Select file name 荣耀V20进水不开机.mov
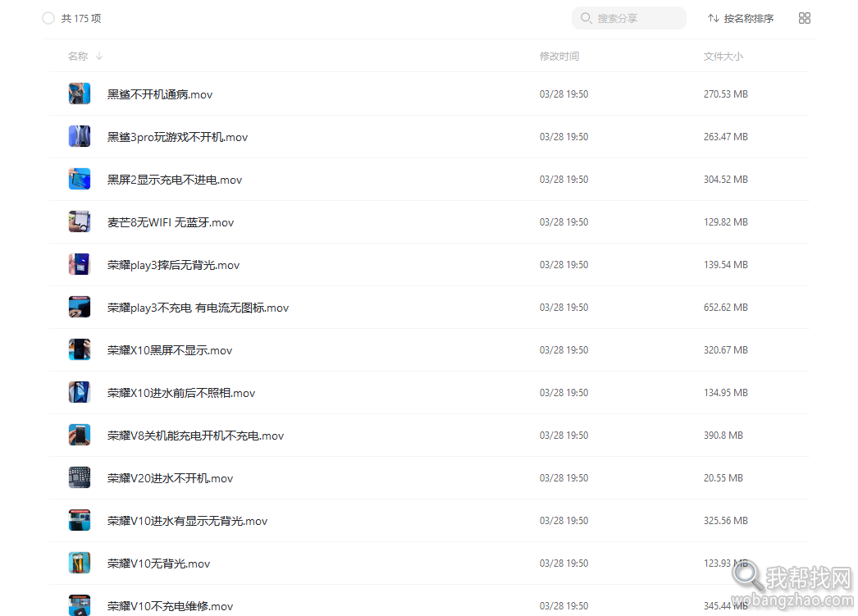Screen dimensions: 858x616 click(x=170, y=478)
